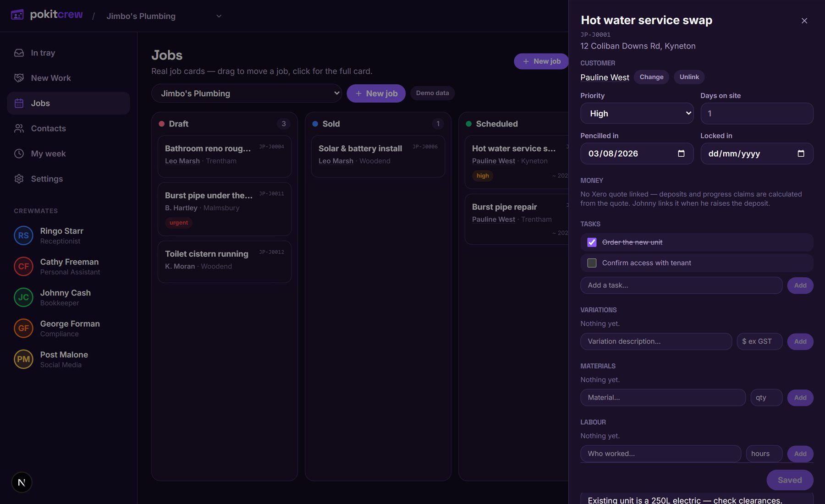Click the urgent tag

pyautogui.click(x=179, y=223)
